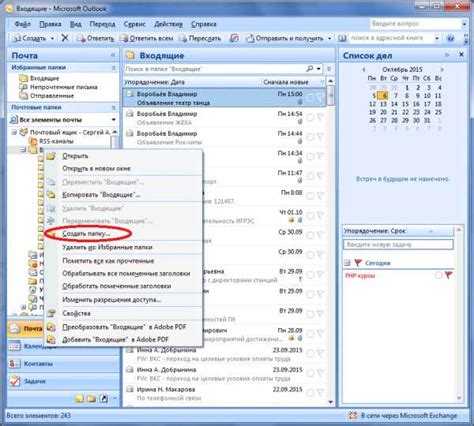Click the Введите новую задачу field
This screenshot has width=474, height=426.
click(398, 244)
